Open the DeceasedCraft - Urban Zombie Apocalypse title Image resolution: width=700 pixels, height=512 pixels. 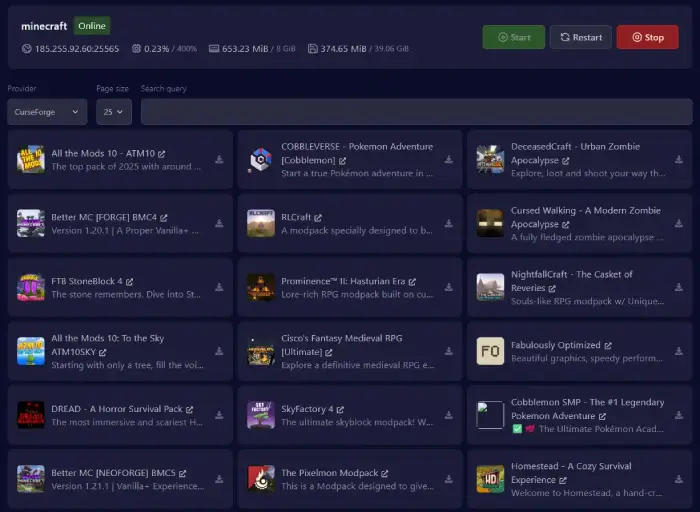tap(575, 153)
